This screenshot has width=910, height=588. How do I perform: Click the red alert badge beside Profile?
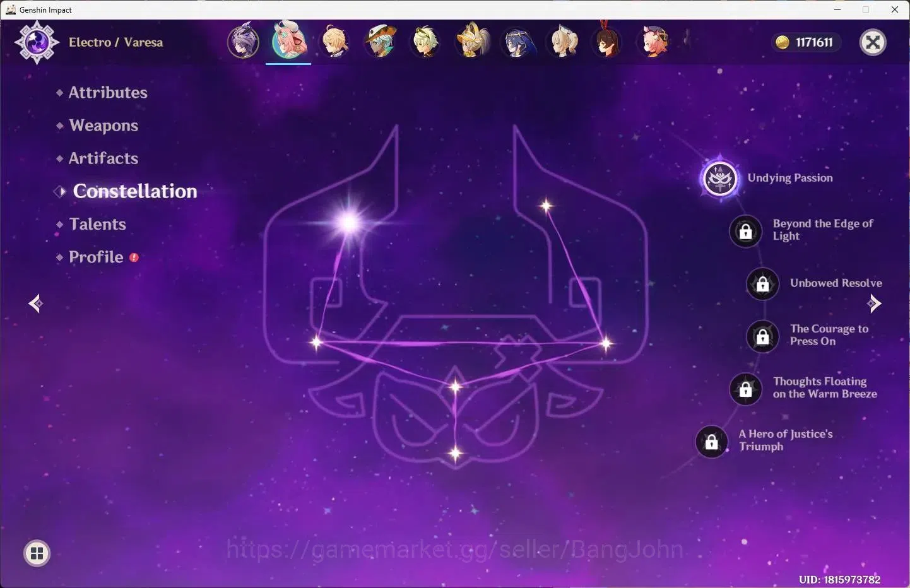134,257
